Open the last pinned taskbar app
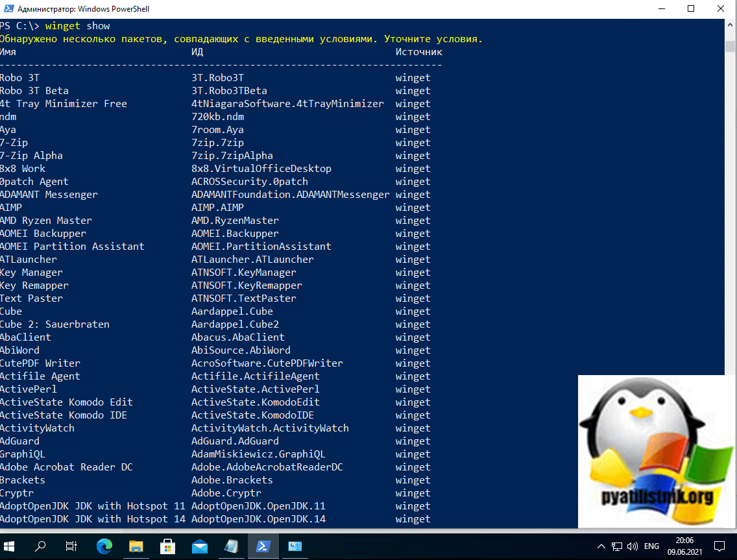 (x=295, y=546)
